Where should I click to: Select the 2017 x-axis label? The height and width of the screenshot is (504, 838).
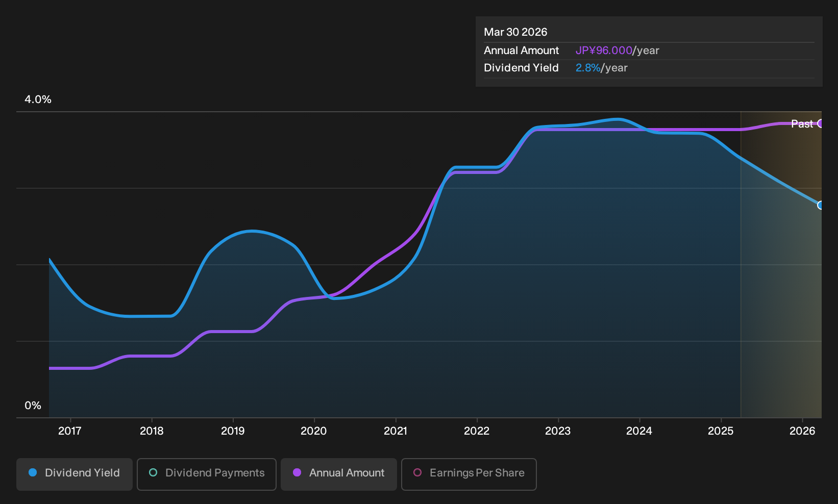tap(70, 431)
